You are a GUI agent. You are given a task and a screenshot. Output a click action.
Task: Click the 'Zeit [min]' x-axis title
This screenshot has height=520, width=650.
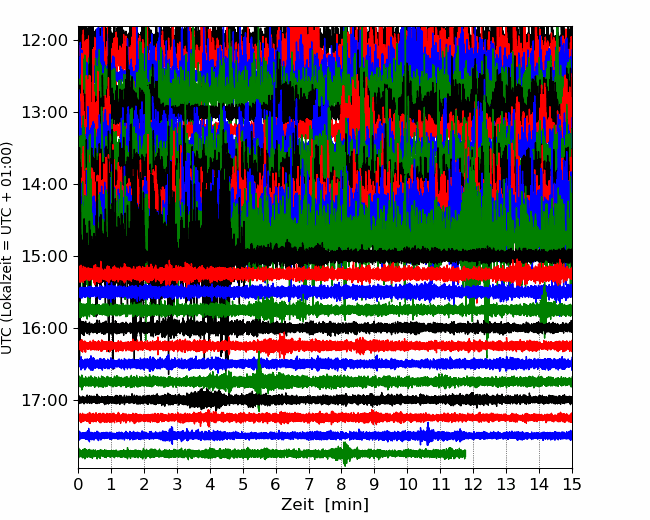(325, 505)
